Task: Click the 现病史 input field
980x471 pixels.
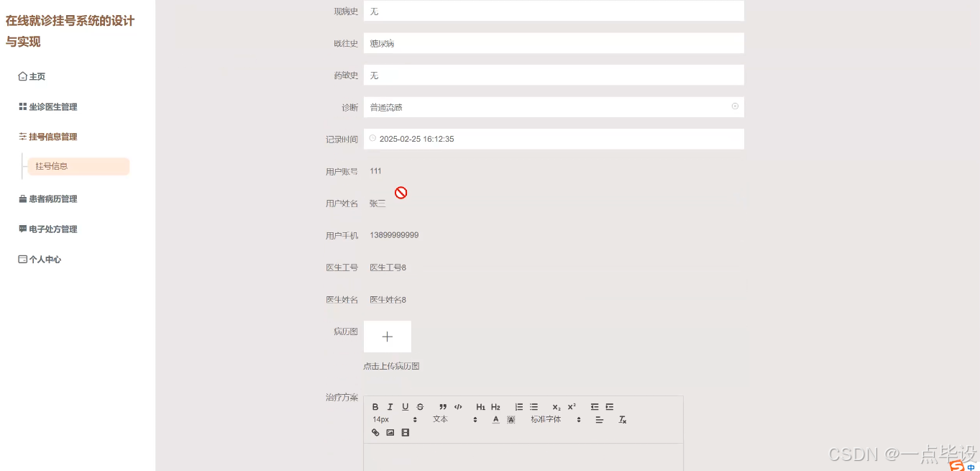Action: tap(554, 11)
